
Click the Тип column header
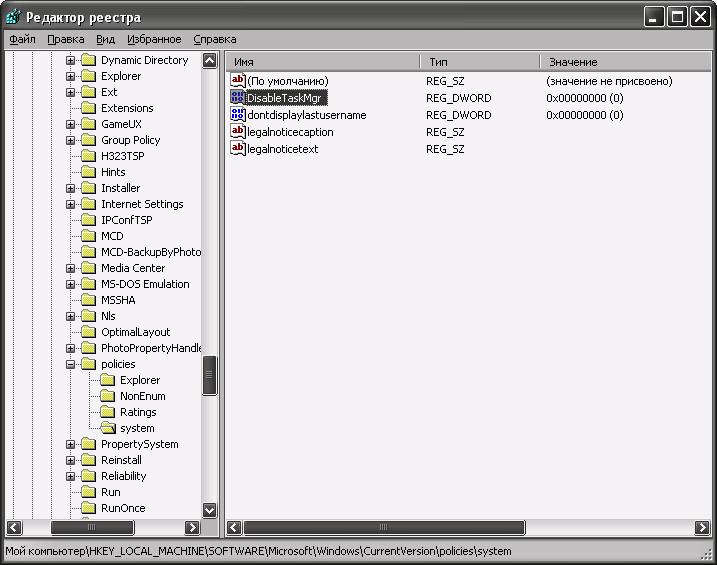(x=480, y=62)
